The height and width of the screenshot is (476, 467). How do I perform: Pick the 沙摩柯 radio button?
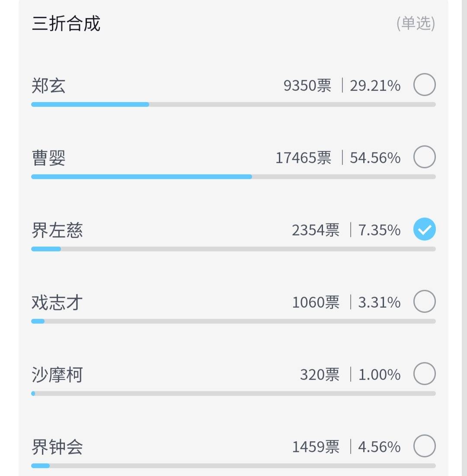tap(424, 374)
